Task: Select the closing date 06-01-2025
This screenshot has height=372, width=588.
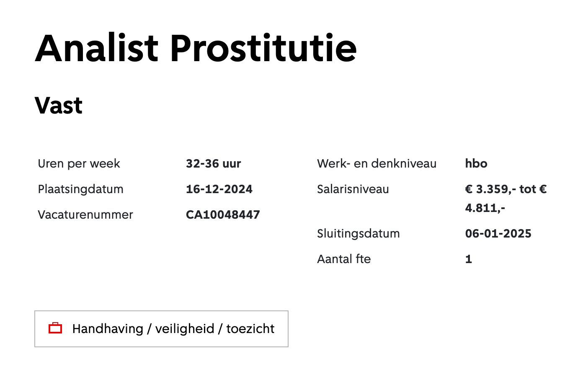Action: click(498, 233)
